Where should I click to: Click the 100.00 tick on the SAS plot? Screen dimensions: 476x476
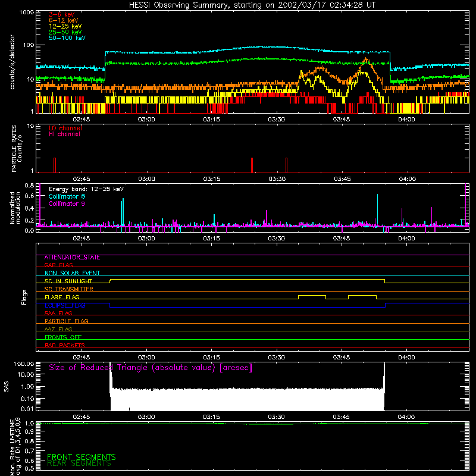24,364
